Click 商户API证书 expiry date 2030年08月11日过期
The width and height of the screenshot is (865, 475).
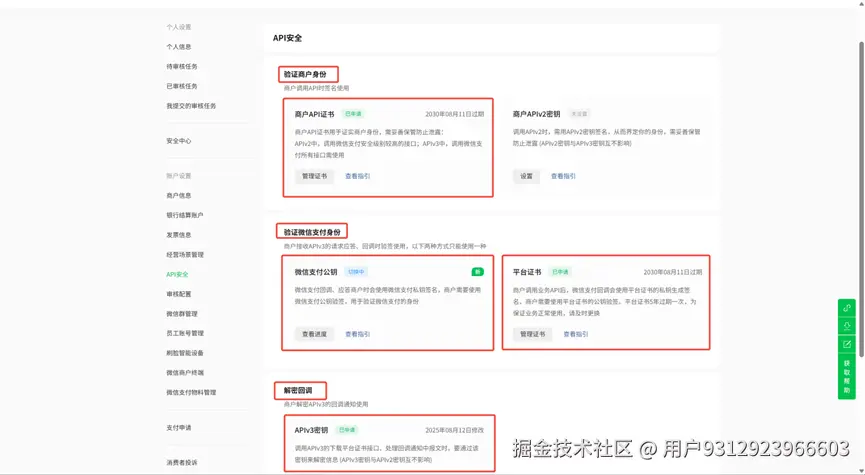click(x=455, y=114)
